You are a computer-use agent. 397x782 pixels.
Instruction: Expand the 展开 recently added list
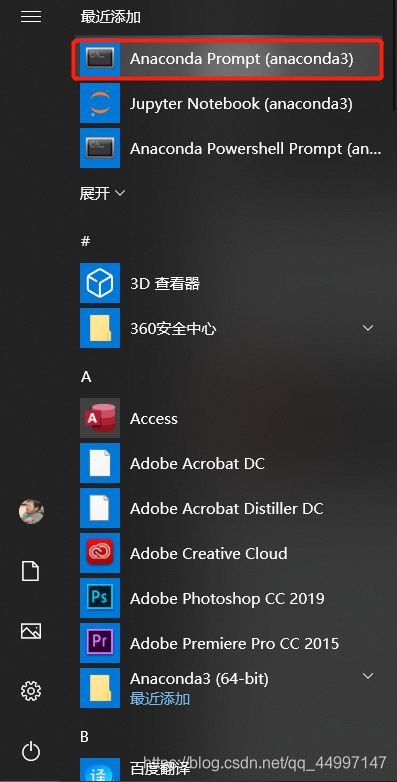tap(102, 193)
